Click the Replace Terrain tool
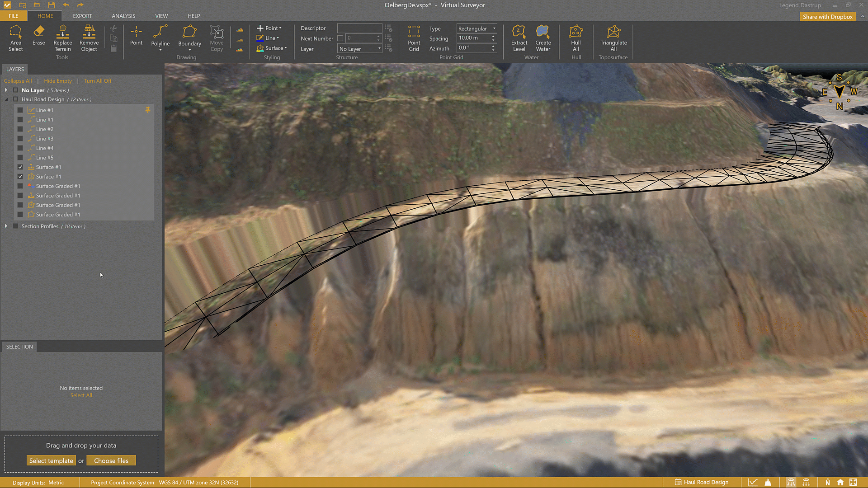This screenshot has width=868, height=488. pos(62,38)
